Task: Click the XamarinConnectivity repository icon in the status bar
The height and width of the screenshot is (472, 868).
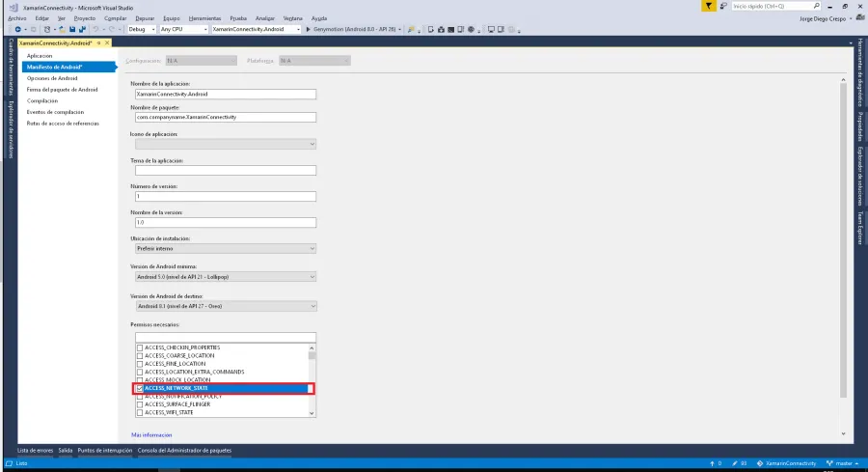Action: pyautogui.click(x=760, y=463)
